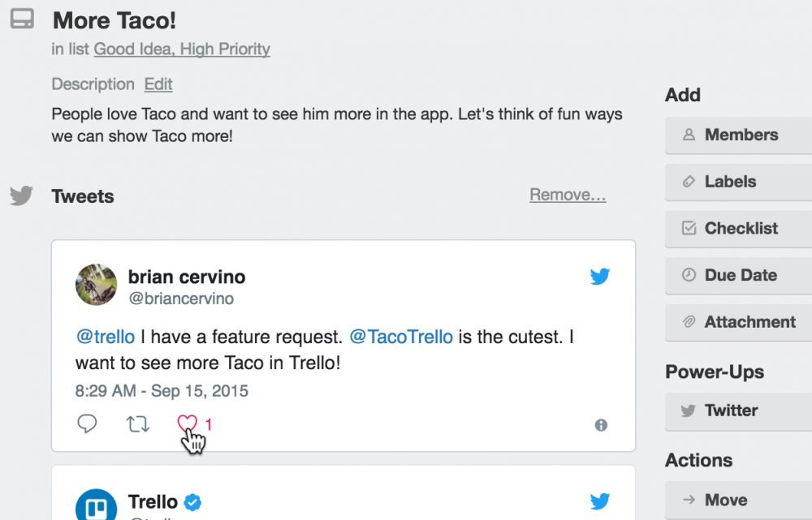Like brian cervino's tweet with heart icon
The width and height of the screenshot is (812, 520).
pos(188,423)
